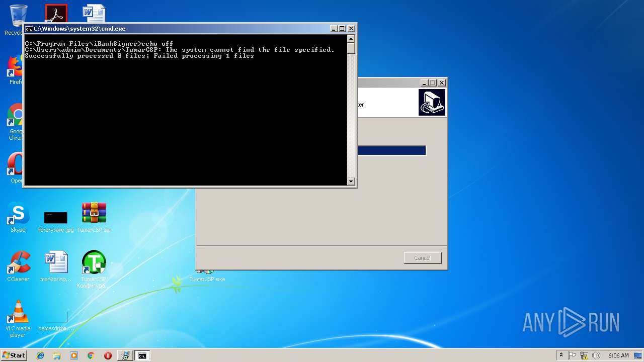The image size is (644, 362).
Task: Close the cmd.exe window
Action: pyautogui.click(x=351, y=29)
